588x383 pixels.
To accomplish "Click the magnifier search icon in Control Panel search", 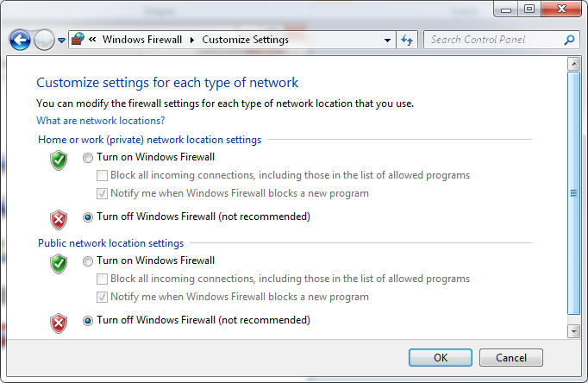I will [x=569, y=40].
